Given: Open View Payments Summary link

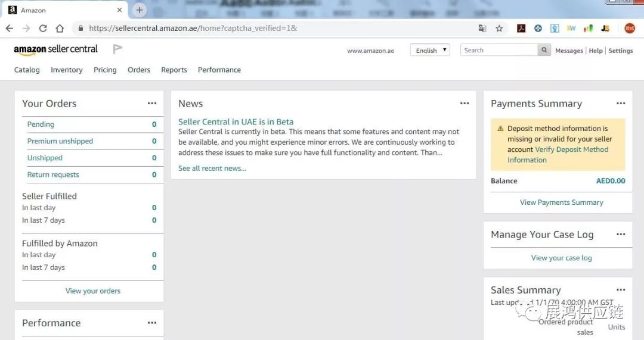Looking at the screenshot, I should click(x=562, y=202).
